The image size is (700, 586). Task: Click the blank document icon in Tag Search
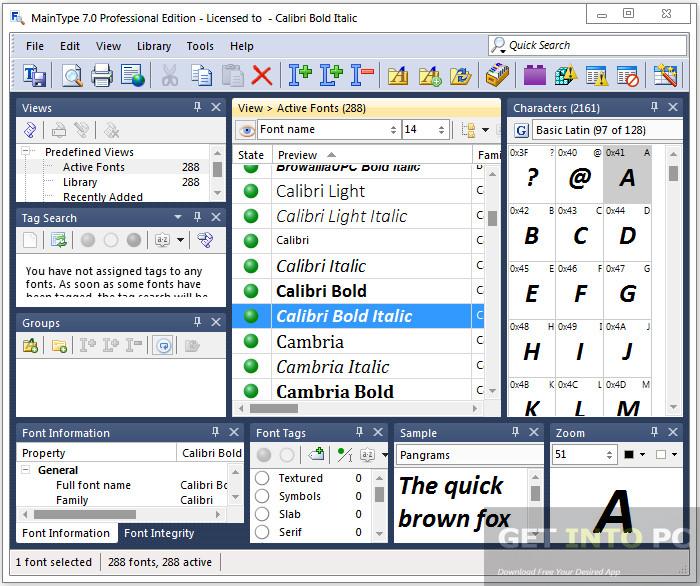click(x=30, y=240)
